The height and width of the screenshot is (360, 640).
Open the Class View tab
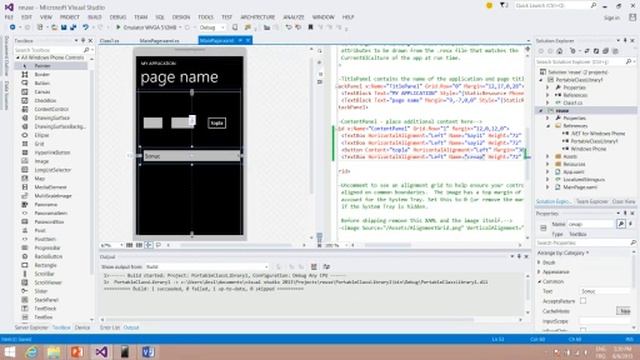623,202
